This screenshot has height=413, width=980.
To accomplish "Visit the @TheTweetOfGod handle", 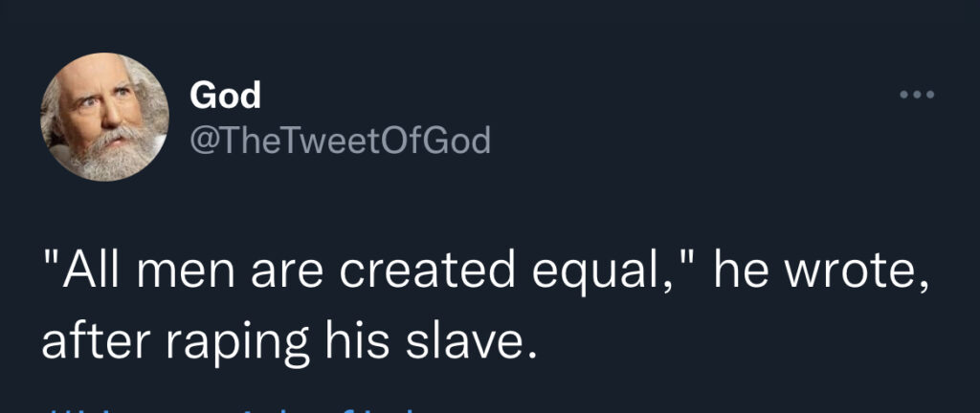I will [340, 141].
